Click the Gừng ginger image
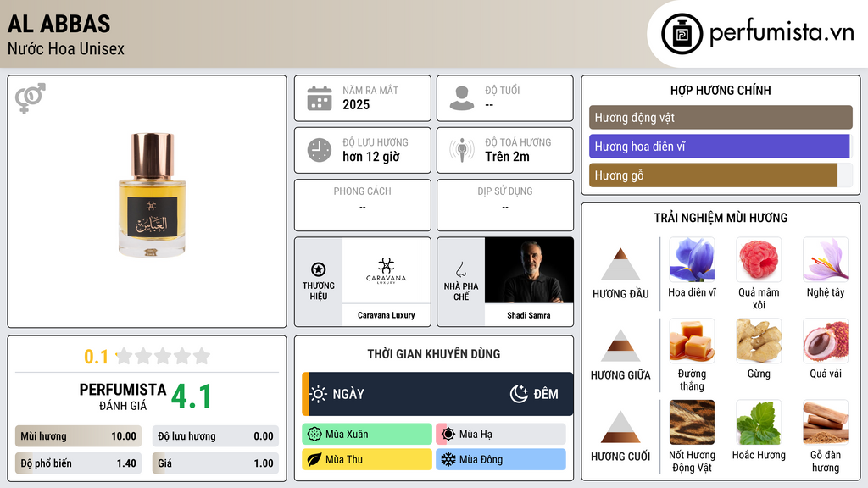Viewport: 868px width, 488px height. click(759, 341)
